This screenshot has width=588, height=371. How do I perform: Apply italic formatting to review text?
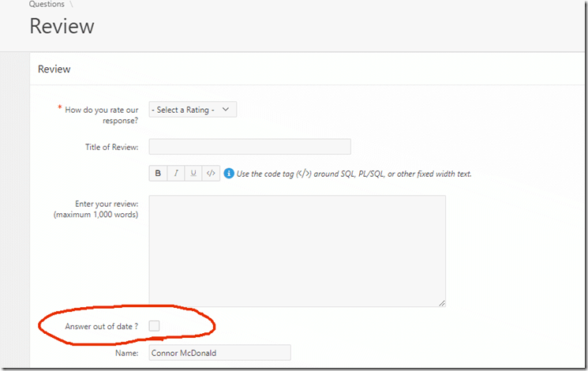coord(175,173)
